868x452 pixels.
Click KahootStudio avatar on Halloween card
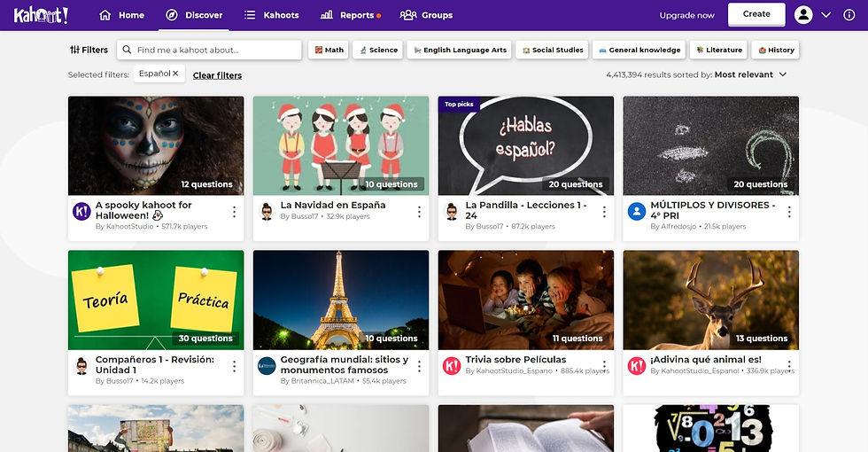81,212
